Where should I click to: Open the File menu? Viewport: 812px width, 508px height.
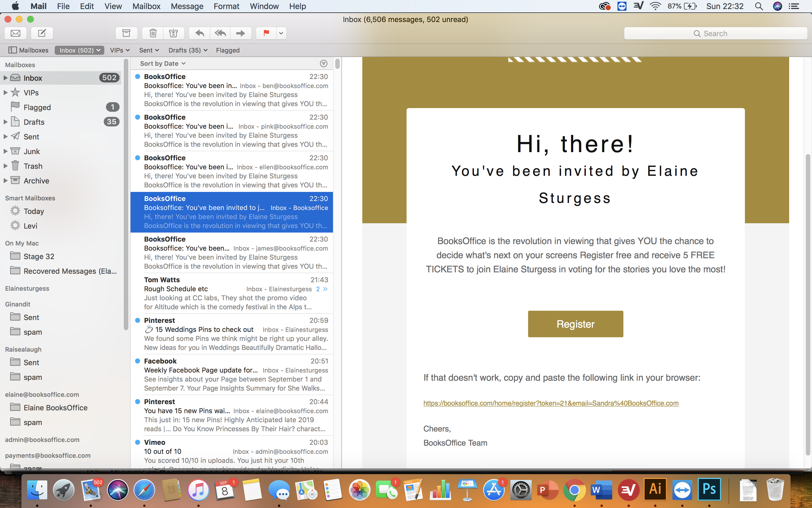pos(63,6)
